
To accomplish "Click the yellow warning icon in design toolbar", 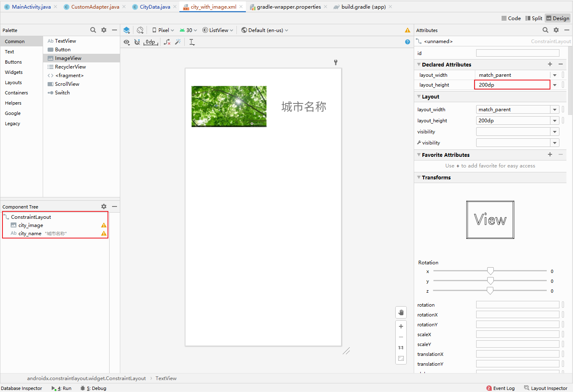I will coord(407,30).
